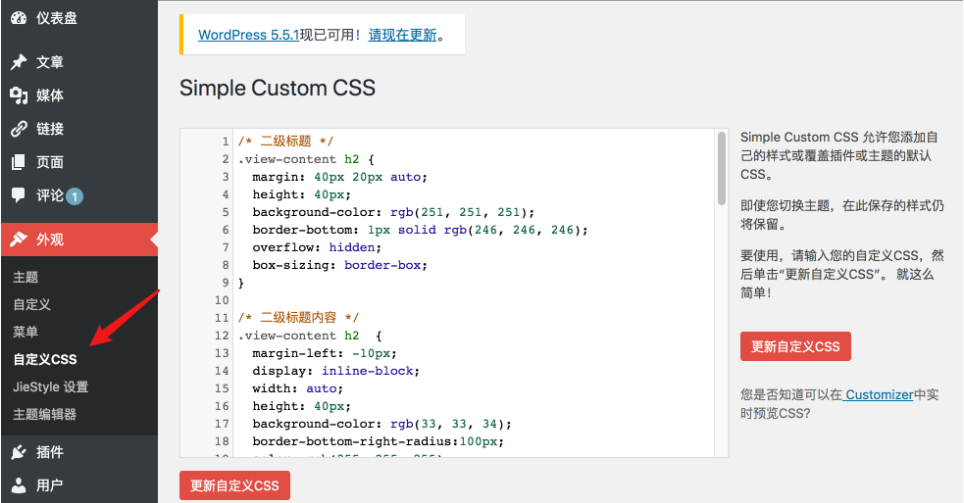Click empty line 10 in the CSS editor
The image size is (964, 503).
pyautogui.click(x=473, y=300)
